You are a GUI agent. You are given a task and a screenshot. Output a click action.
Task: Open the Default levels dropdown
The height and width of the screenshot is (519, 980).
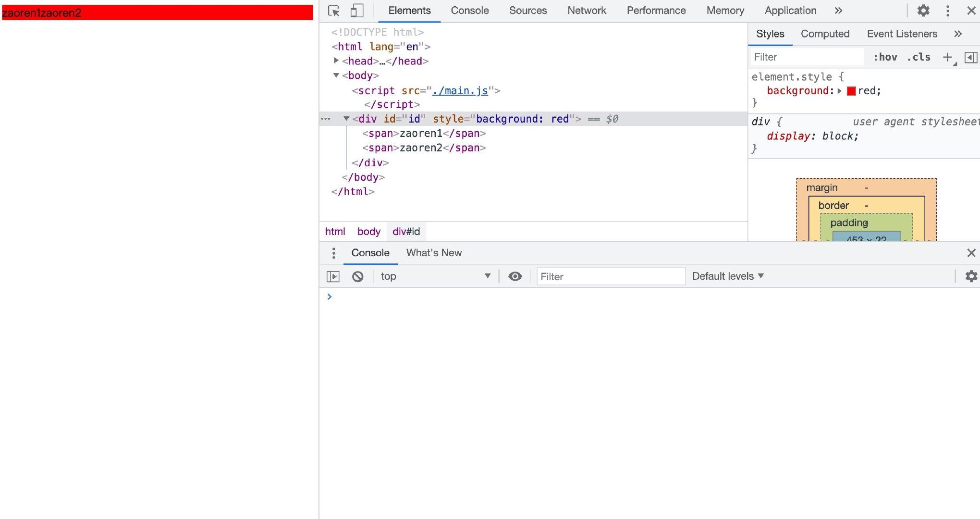(x=727, y=276)
